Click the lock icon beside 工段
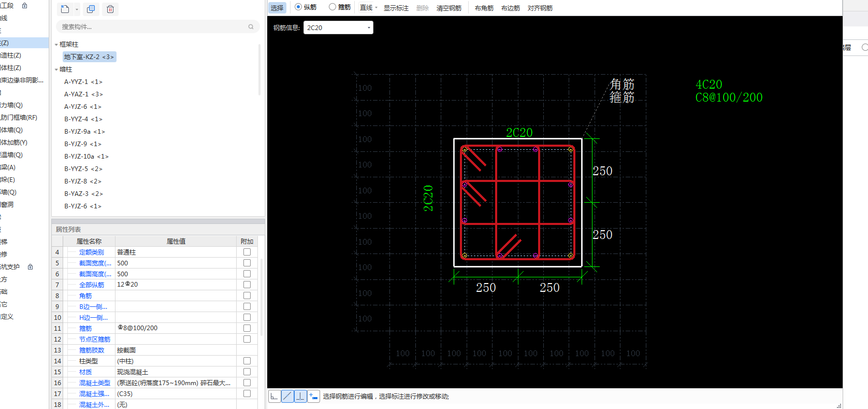Image resolution: width=868 pixels, height=409 pixels. [24, 5]
